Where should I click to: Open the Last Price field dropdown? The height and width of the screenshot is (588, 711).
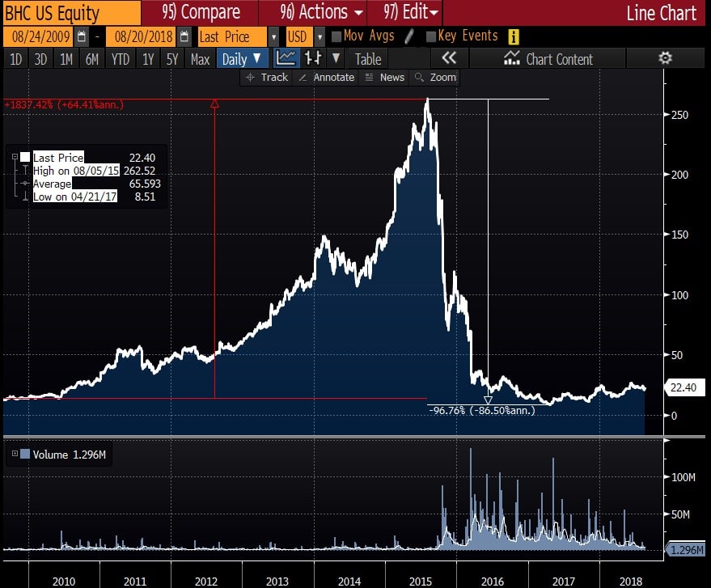tap(273, 36)
